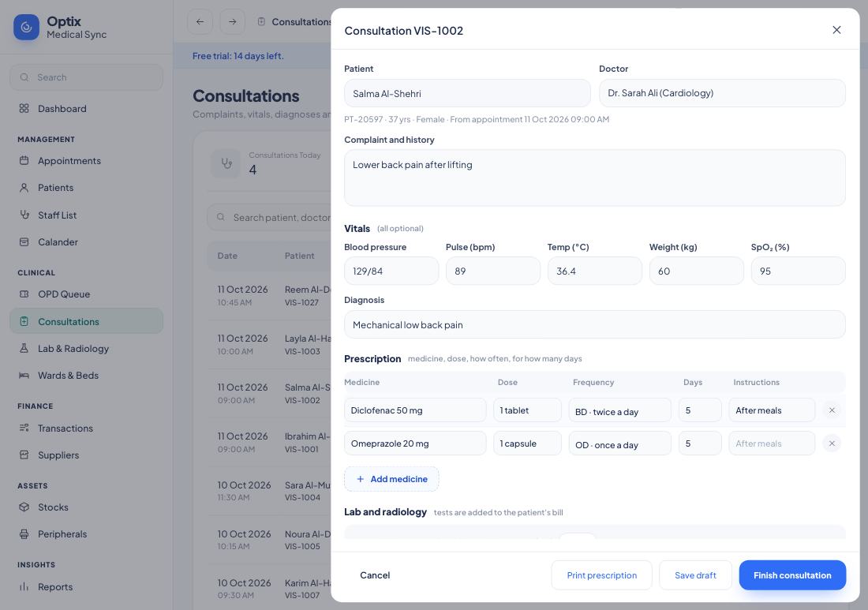
Task: Click the Diagnosis field with Mechanical low back pain
Action: (x=594, y=324)
